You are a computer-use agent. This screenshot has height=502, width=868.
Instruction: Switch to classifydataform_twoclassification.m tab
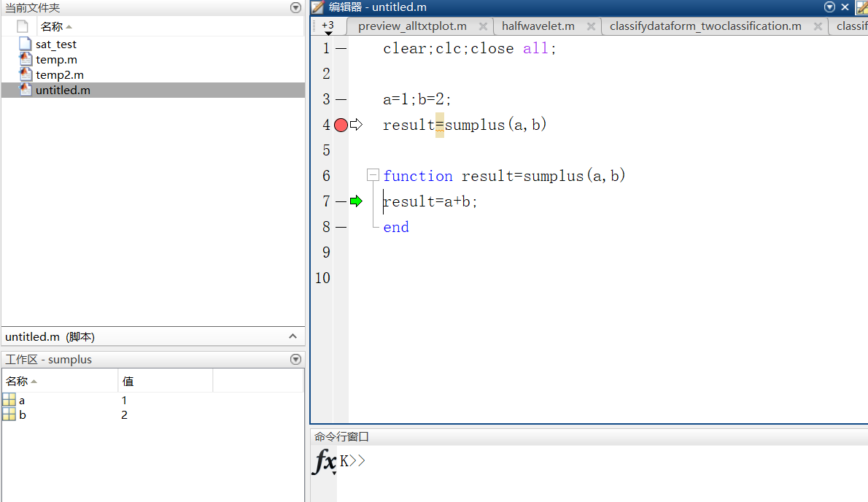pyautogui.click(x=705, y=26)
